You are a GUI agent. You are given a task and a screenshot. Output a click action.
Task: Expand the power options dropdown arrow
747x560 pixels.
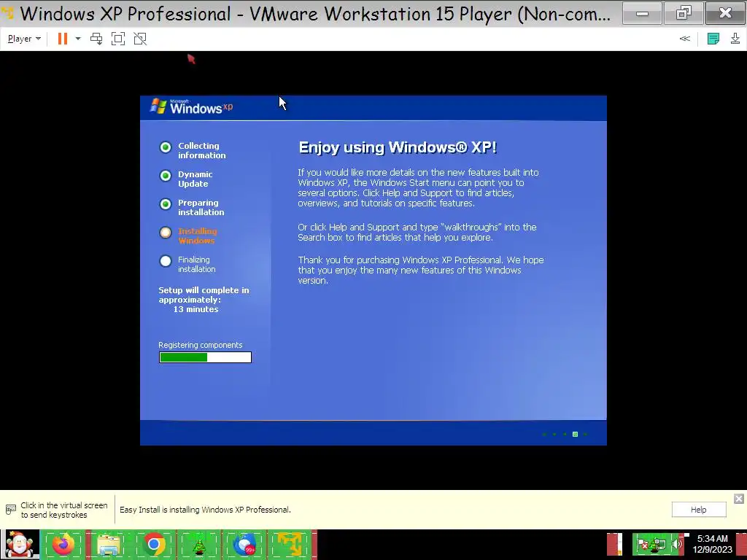pyautogui.click(x=78, y=39)
